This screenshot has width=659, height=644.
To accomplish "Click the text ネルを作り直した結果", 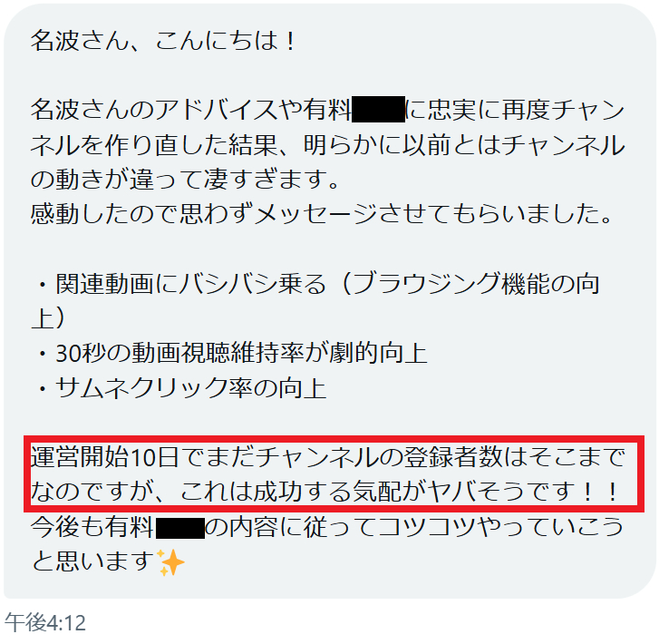I will [154, 144].
